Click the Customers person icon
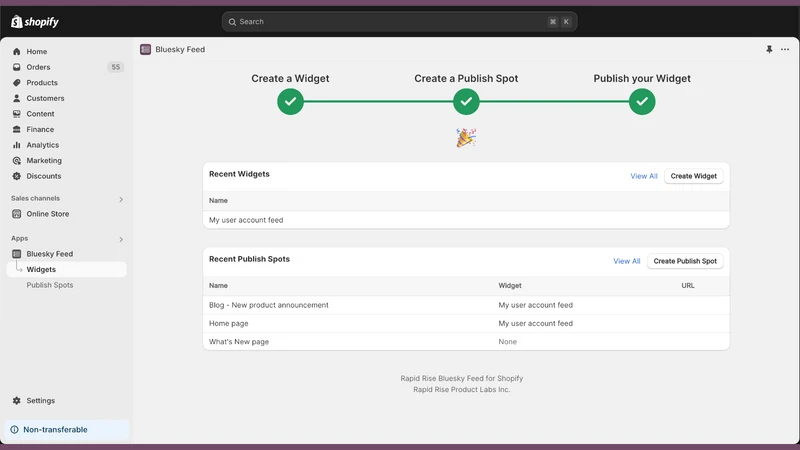 (17, 98)
